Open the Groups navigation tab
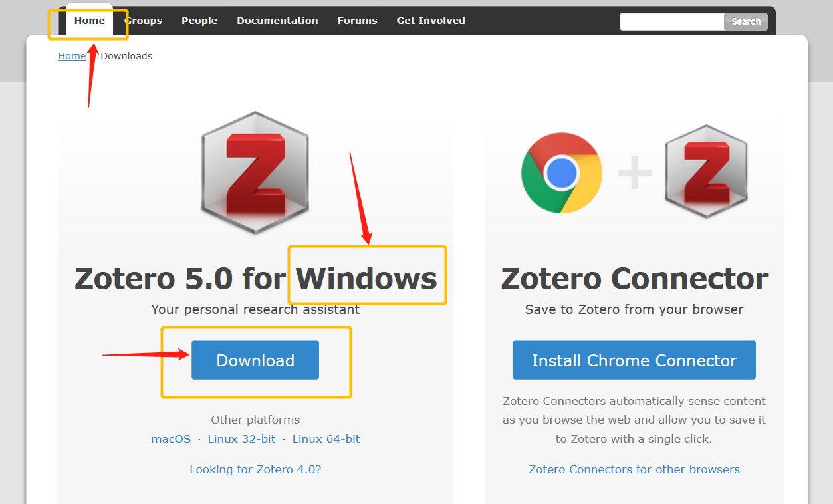Viewport: 833px width, 504px height. click(143, 21)
